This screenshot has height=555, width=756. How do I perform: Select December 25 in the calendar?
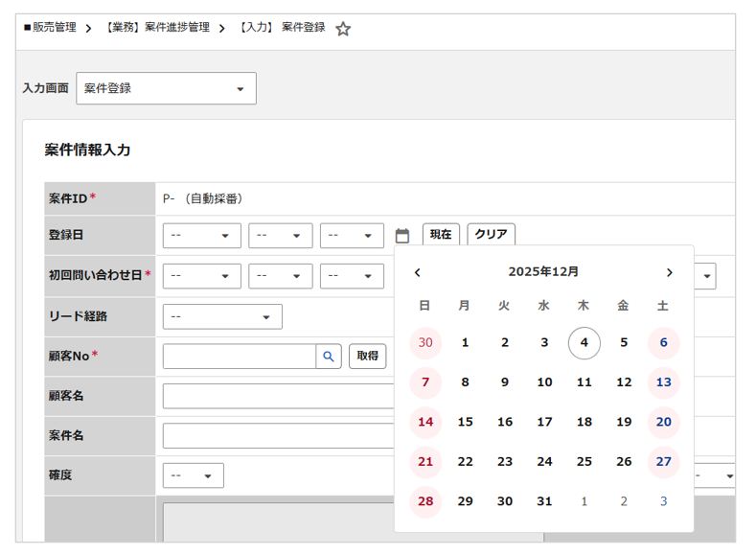pyautogui.click(x=584, y=462)
